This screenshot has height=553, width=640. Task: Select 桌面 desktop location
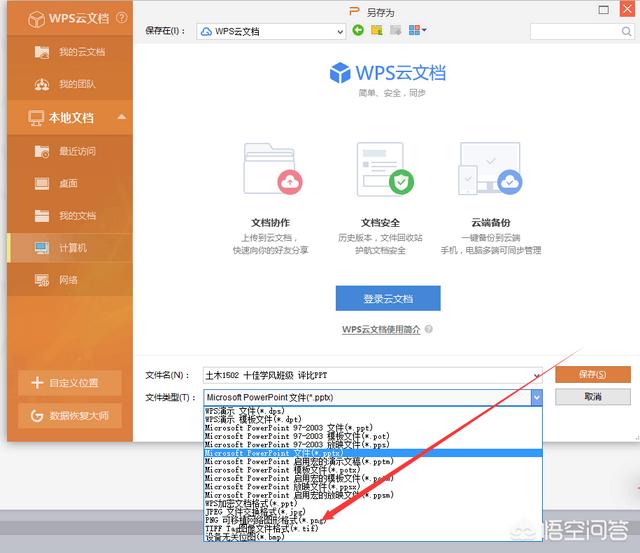click(x=68, y=184)
